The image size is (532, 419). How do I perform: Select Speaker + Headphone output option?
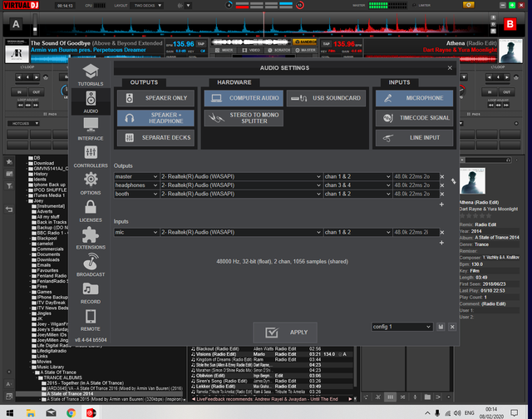click(x=155, y=118)
